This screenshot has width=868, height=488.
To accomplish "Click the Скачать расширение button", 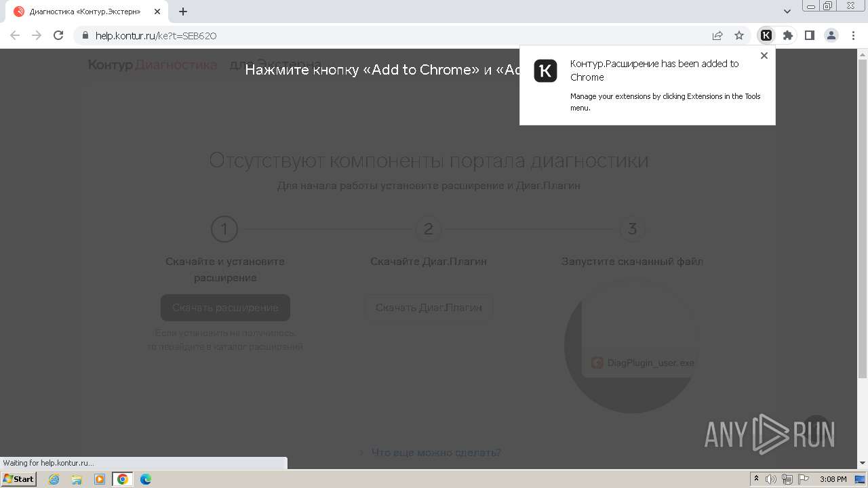I will [225, 308].
